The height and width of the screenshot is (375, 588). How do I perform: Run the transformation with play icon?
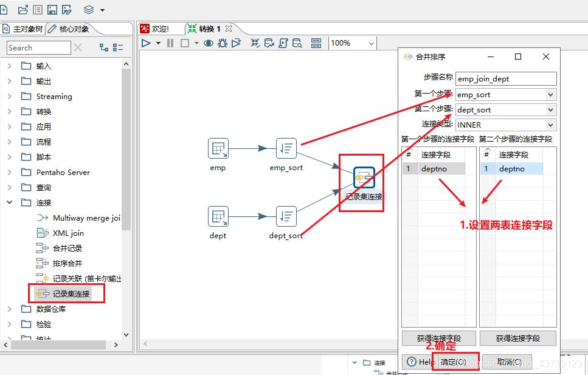tap(147, 43)
